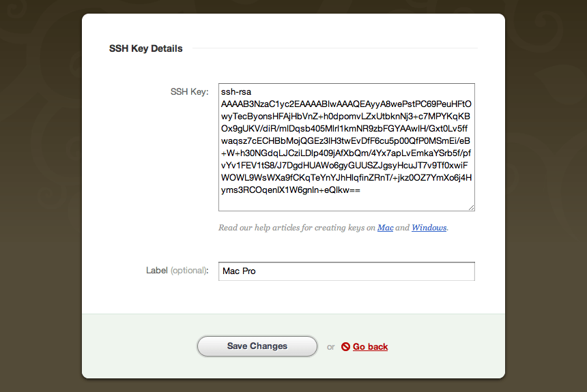Click the last key line ending eQIkw==
Screen dimensions: 587x392
[290, 191]
